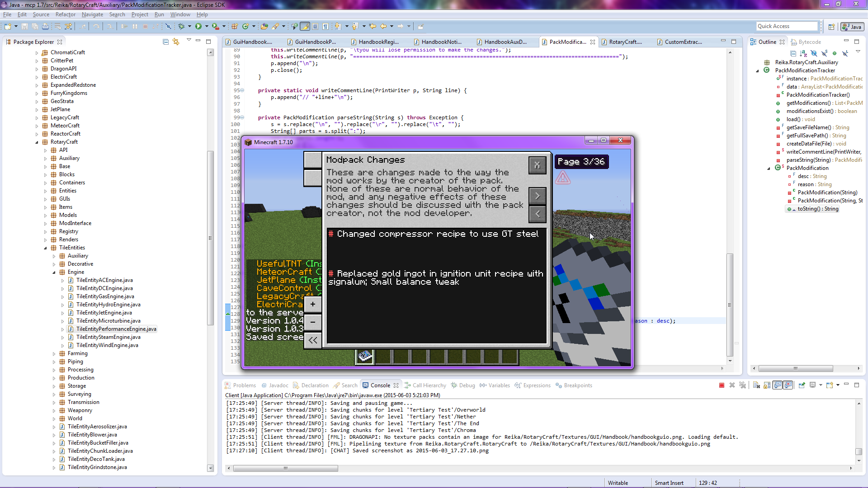The image size is (868, 488).
Task: Click the Quick Access search field
Action: 787,26
